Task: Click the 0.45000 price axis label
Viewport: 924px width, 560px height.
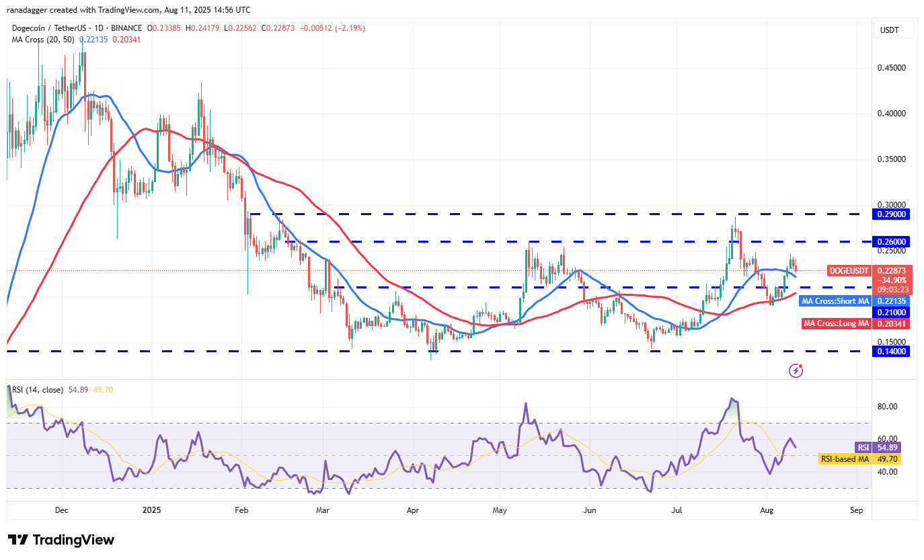Action: point(894,68)
